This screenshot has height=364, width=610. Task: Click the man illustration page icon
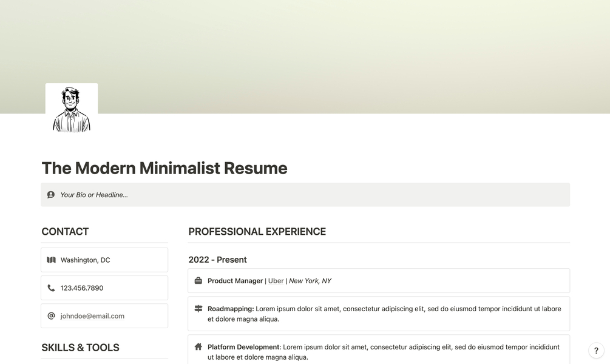coord(72,109)
